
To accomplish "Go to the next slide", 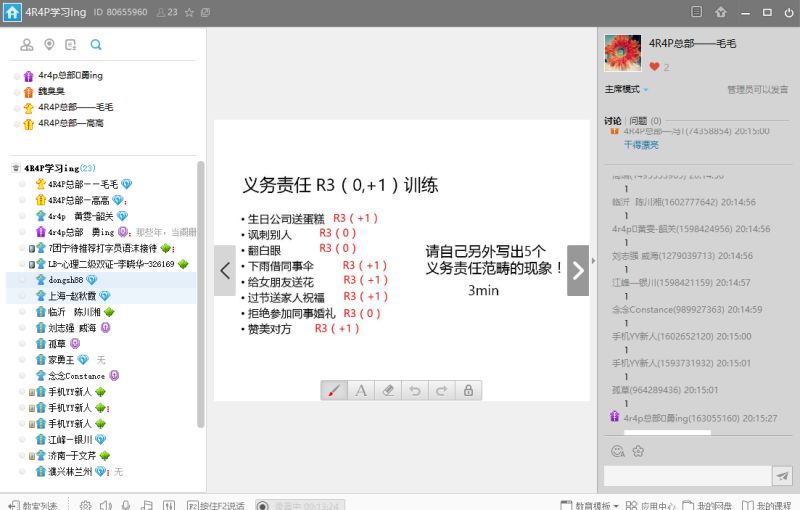I will click(x=578, y=270).
